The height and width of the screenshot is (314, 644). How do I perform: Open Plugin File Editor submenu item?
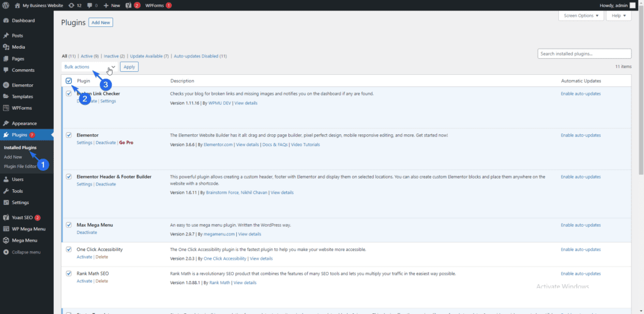[x=20, y=167]
